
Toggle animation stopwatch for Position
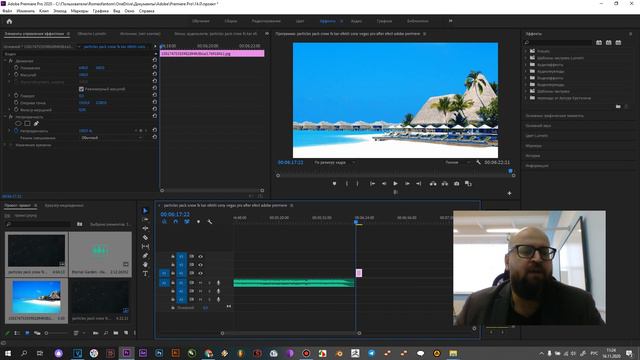(x=16, y=68)
